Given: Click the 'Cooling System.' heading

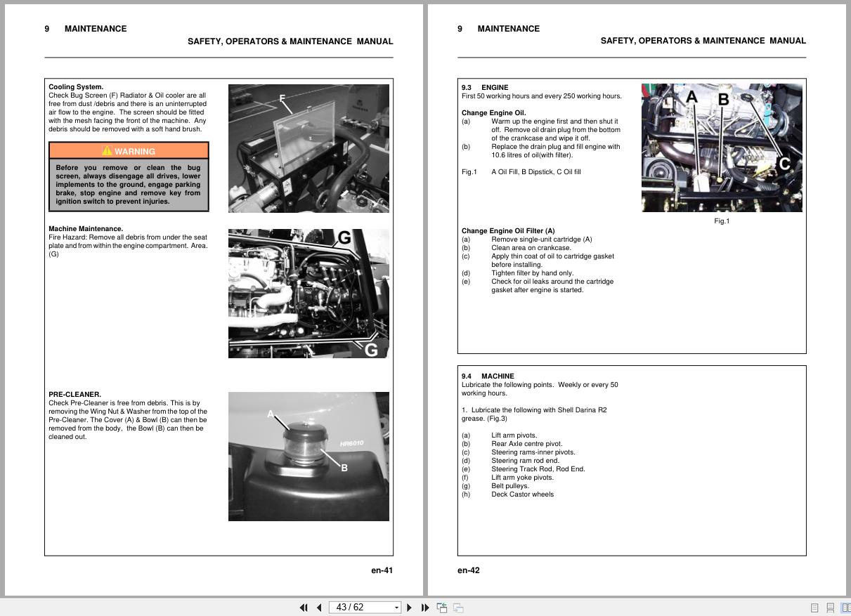Looking at the screenshot, I should (x=76, y=87).
